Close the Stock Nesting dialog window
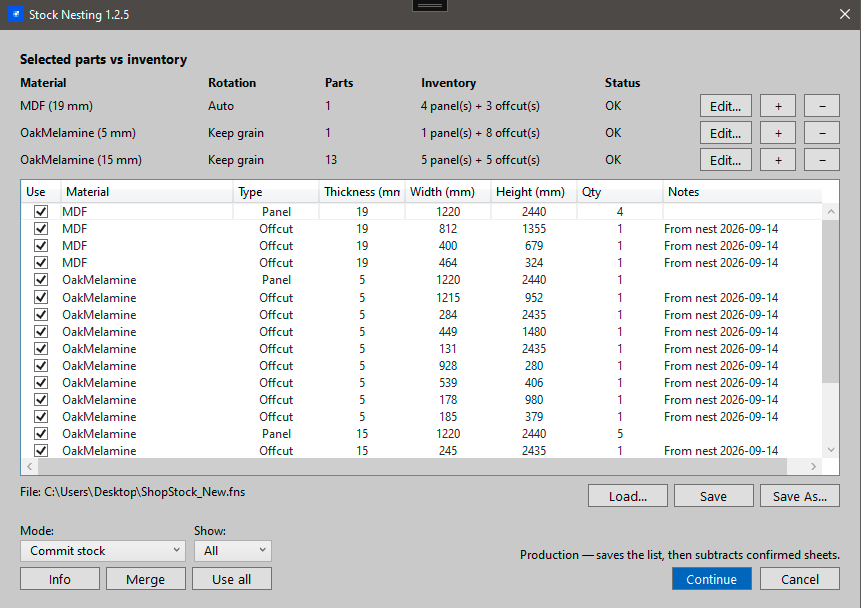This screenshot has width=861, height=608. (x=845, y=14)
